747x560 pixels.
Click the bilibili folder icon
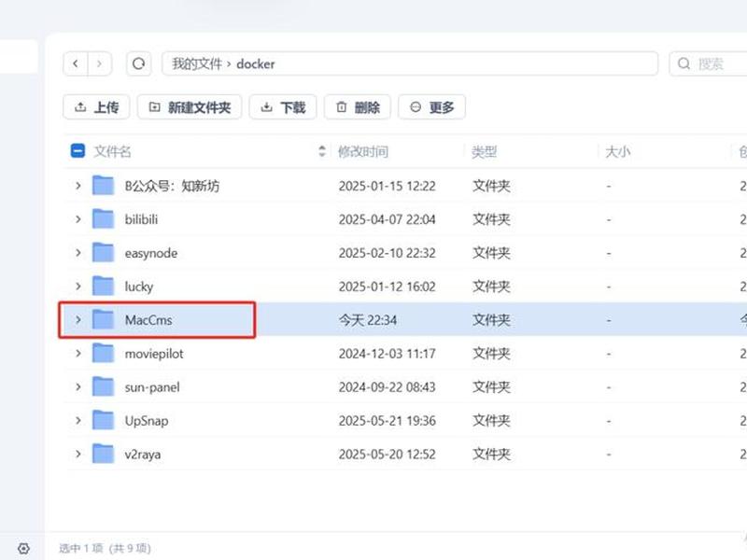click(103, 219)
